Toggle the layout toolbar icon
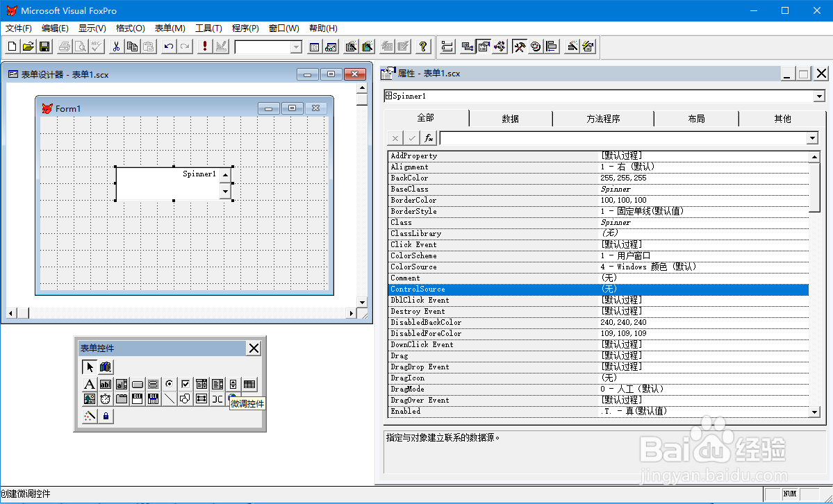Screen dimensions: 833x504 tap(552, 47)
